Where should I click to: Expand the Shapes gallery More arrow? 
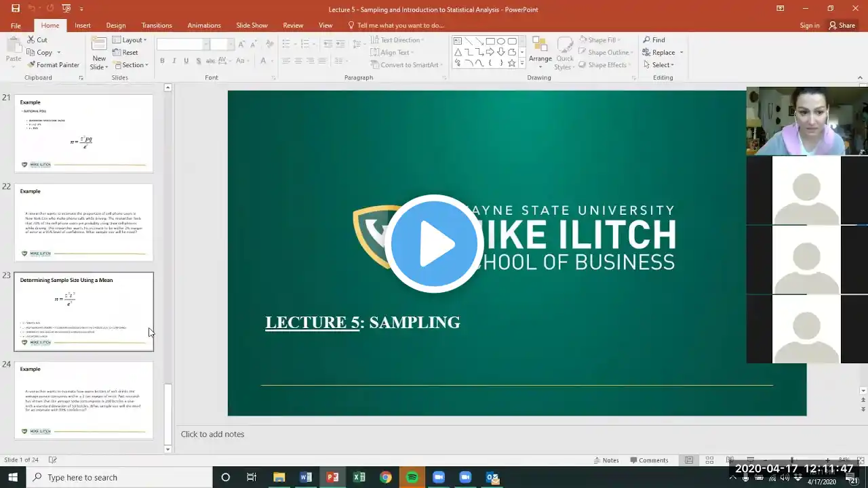tap(523, 64)
